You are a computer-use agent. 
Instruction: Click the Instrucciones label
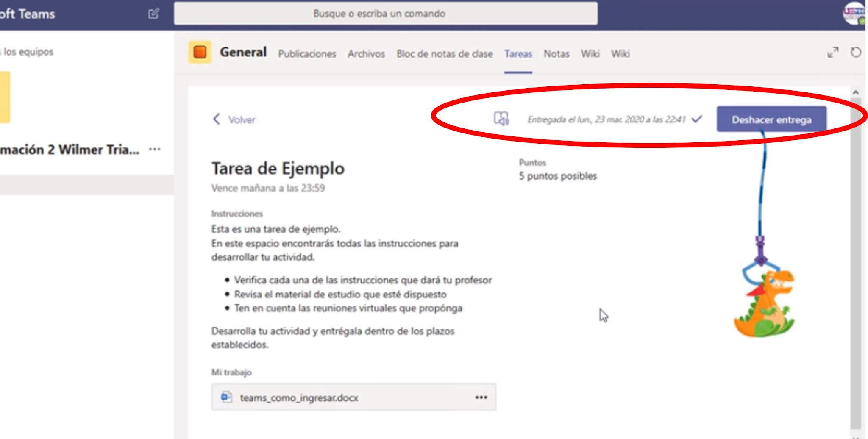pyautogui.click(x=237, y=214)
